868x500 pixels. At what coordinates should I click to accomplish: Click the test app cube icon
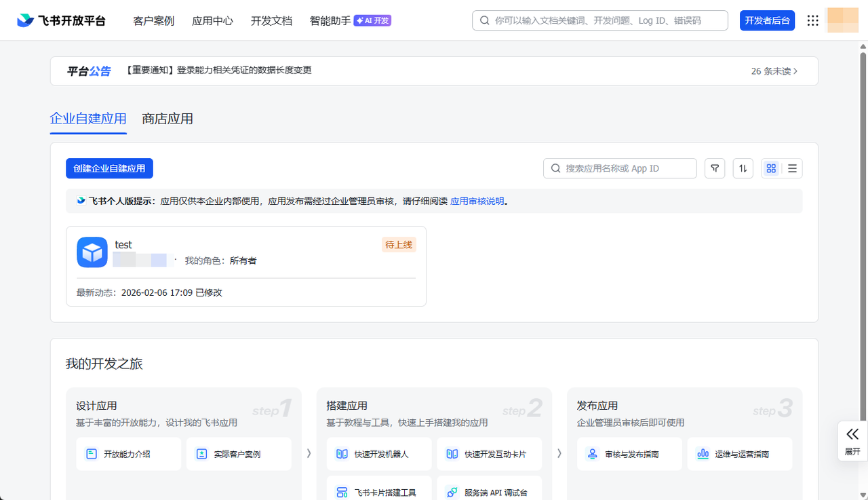pyautogui.click(x=92, y=252)
